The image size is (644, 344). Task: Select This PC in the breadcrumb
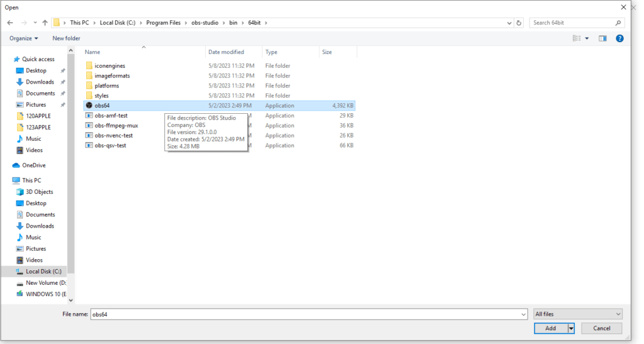[79, 23]
